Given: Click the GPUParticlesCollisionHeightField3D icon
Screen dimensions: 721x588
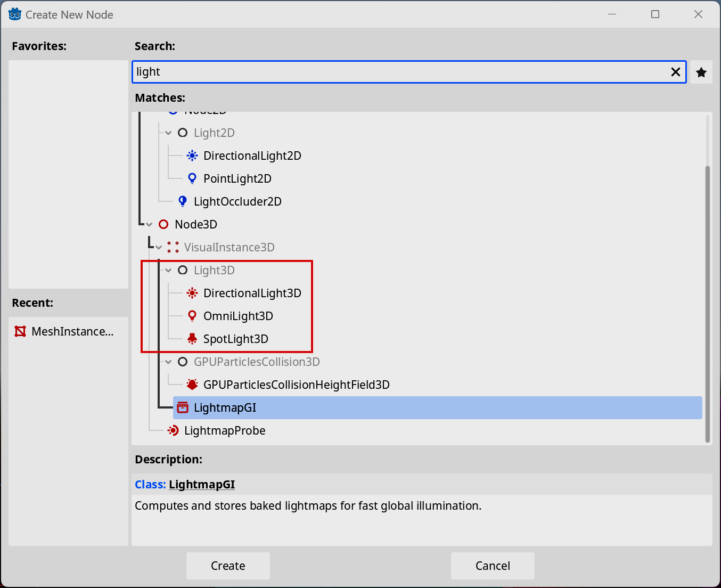Looking at the screenshot, I should (192, 385).
